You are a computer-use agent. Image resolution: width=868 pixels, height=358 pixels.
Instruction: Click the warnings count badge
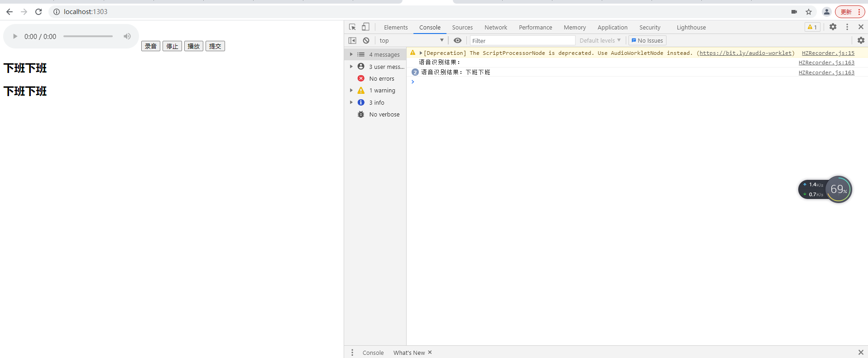point(812,27)
